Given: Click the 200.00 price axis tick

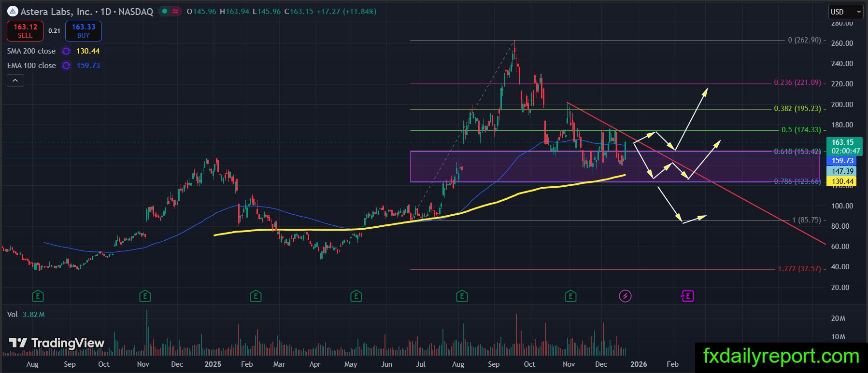Looking at the screenshot, I should tap(842, 105).
